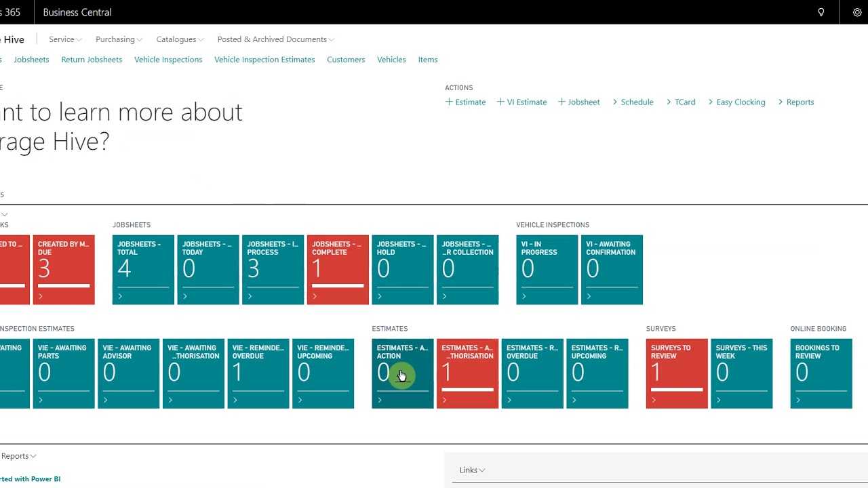The height and width of the screenshot is (488, 868).
Task: Open the VIE - Awaiting Advisor tile
Action: point(129,373)
